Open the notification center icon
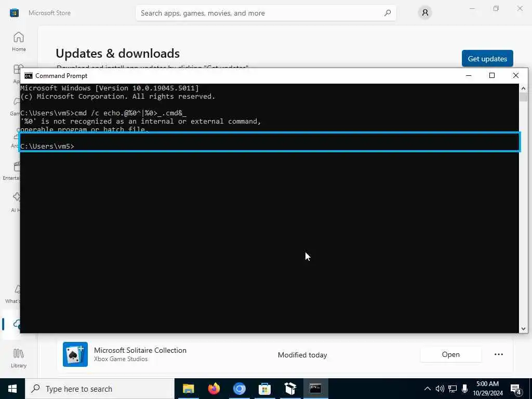 point(516,389)
